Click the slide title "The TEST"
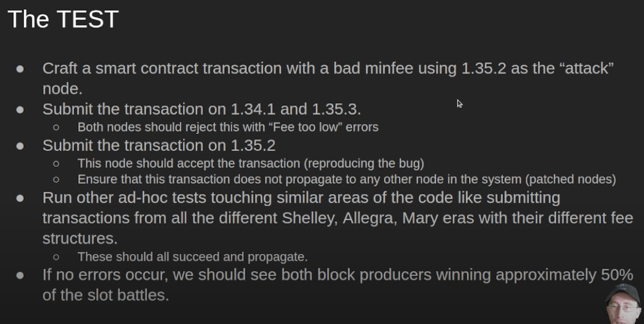The height and width of the screenshot is (324, 644). 63,20
